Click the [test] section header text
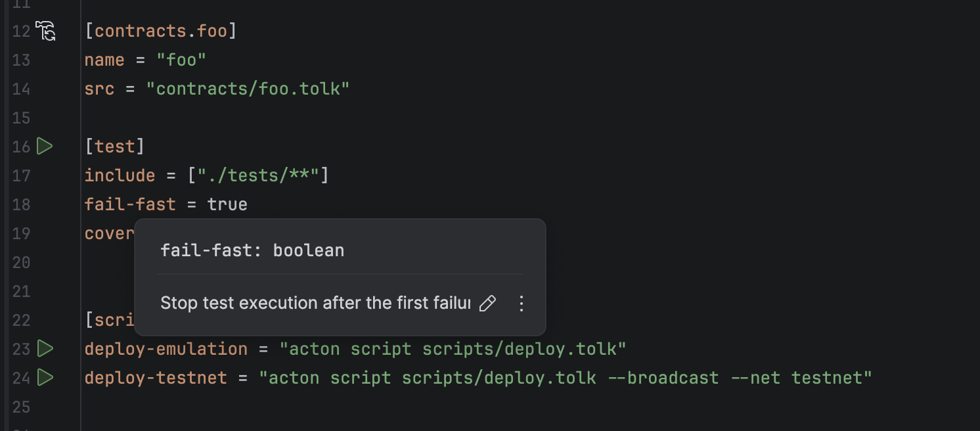Screen dimensions: 980x431 [x=114, y=146]
